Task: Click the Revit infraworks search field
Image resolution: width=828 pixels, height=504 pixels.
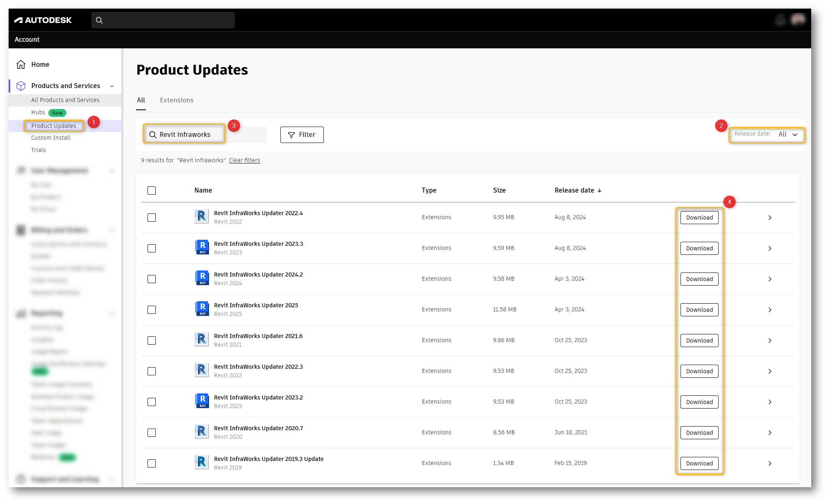Action: 185,134
